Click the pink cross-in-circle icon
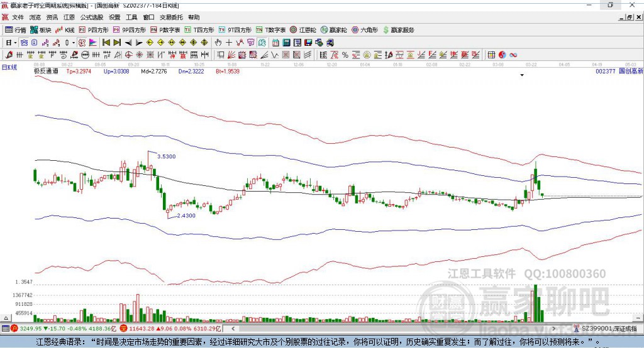The height and width of the screenshot is (348, 644). click(x=139, y=55)
